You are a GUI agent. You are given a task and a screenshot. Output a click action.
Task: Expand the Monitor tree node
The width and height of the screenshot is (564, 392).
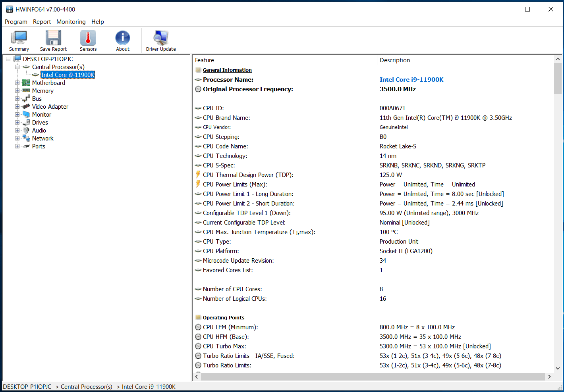pos(17,114)
